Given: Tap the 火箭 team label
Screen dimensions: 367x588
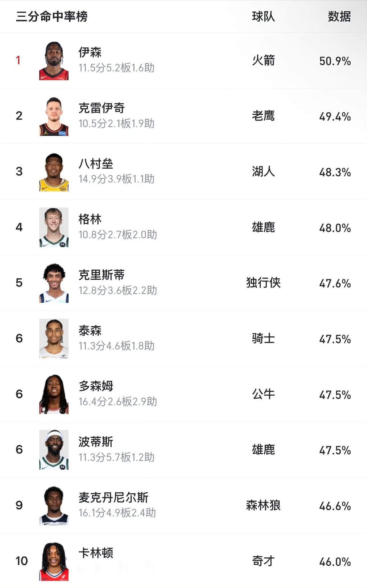Looking at the screenshot, I should pos(263,60).
